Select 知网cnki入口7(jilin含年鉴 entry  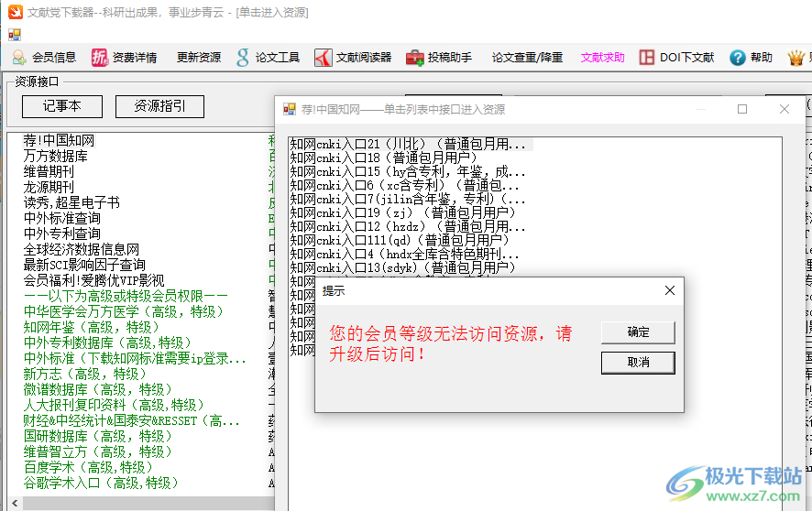click(x=408, y=199)
